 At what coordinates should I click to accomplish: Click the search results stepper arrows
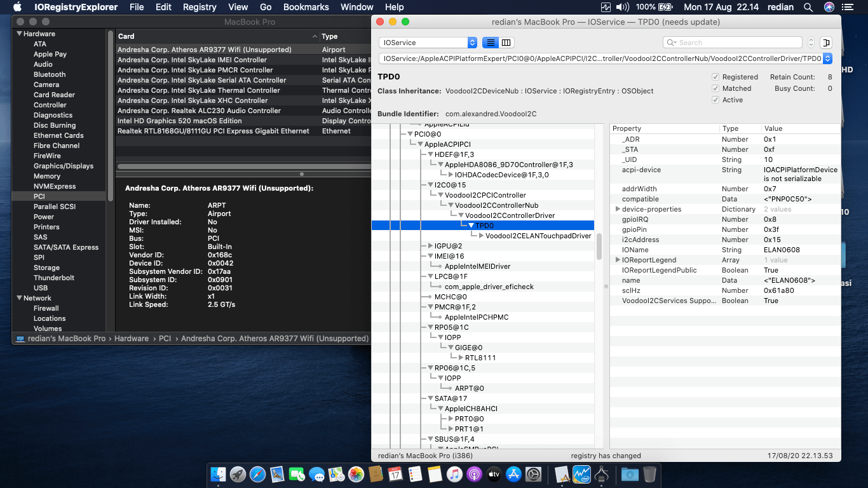point(811,43)
